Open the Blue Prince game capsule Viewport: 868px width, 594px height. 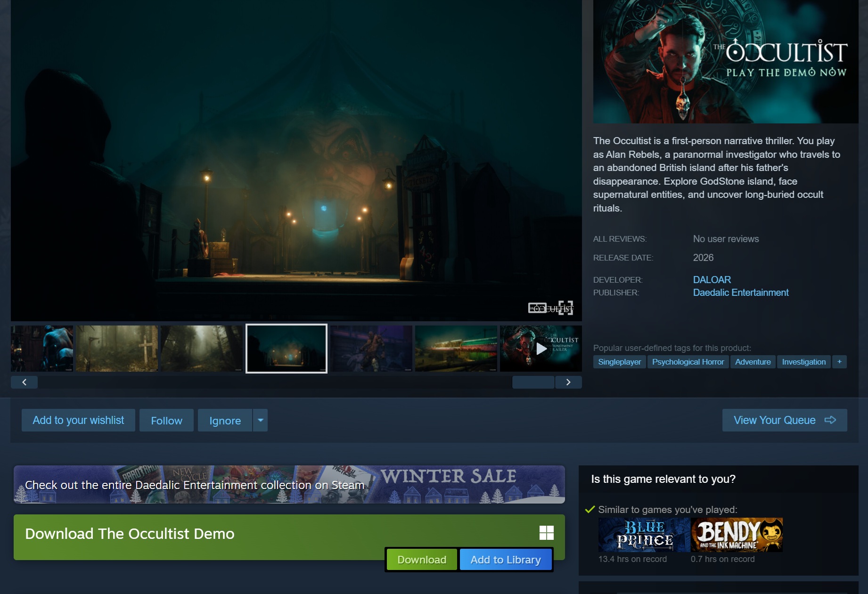(x=644, y=535)
